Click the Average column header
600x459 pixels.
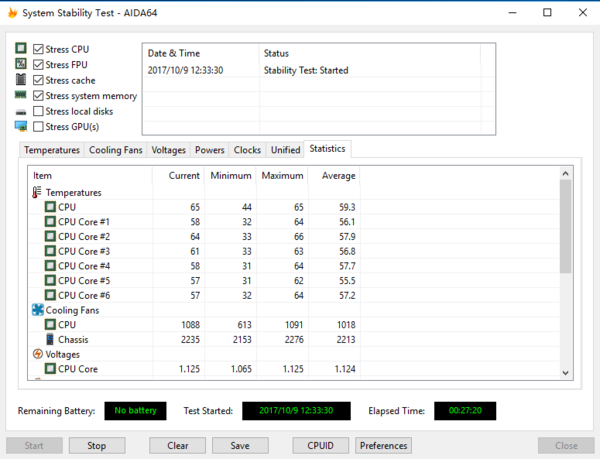click(x=334, y=176)
